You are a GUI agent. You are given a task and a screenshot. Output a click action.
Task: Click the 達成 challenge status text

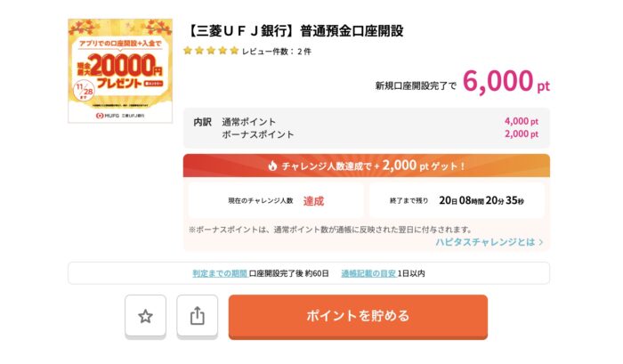coord(313,201)
